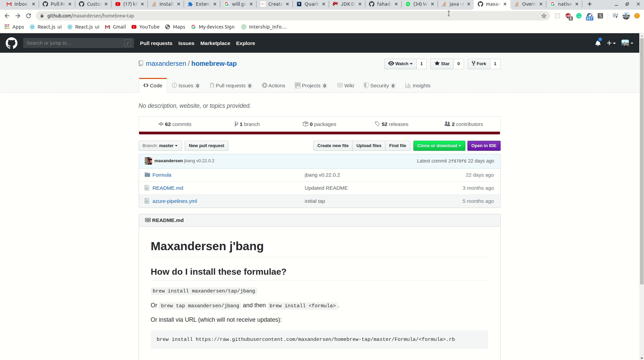Click the language color bar
The width and height of the screenshot is (644, 360).
pyautogui.click(x=319, y=133)
